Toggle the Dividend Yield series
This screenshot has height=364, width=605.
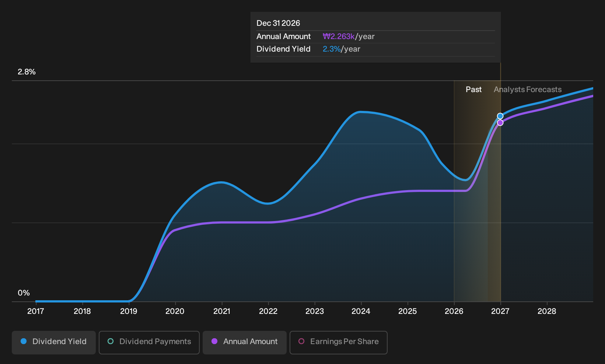click(x=54, y=342)
